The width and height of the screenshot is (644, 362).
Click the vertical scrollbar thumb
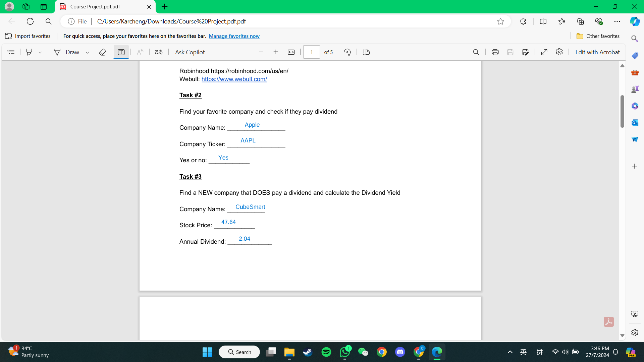[x=622, y=111]
